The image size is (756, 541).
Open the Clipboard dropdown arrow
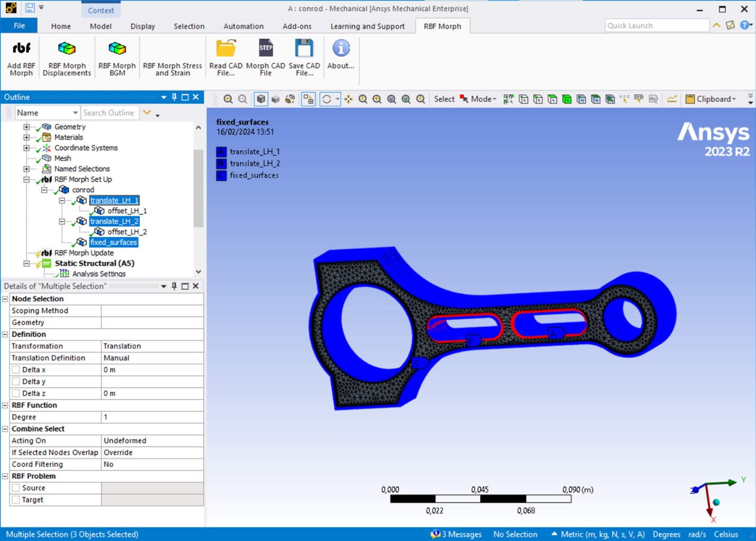734,99
